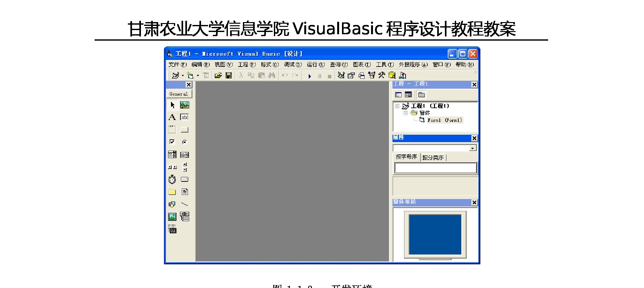This screenshot has width=644, height=288.
Task: Open the properties object combo box dropdown
Action: click(x=472, y=148)
